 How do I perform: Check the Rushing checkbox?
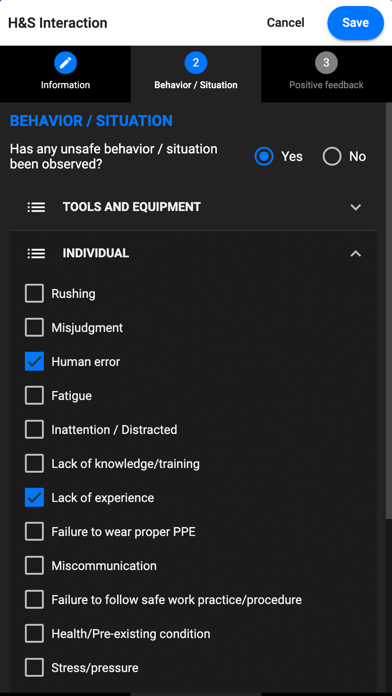34,294
